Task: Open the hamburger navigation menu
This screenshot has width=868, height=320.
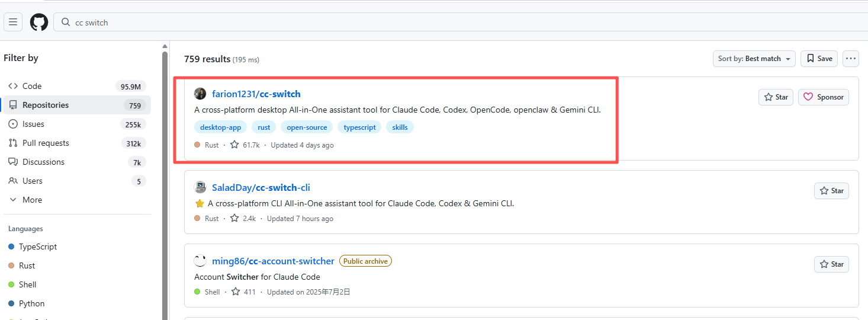Action: (x=13, y=23)
